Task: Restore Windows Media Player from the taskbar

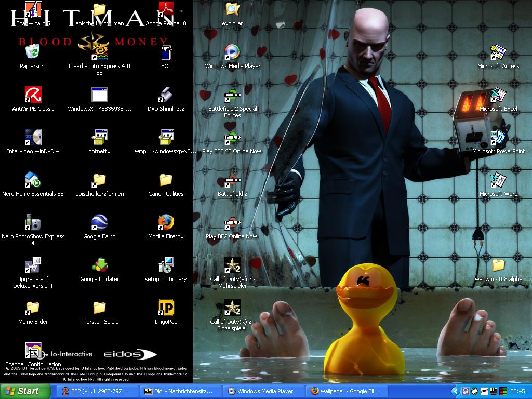Action: 263,391
